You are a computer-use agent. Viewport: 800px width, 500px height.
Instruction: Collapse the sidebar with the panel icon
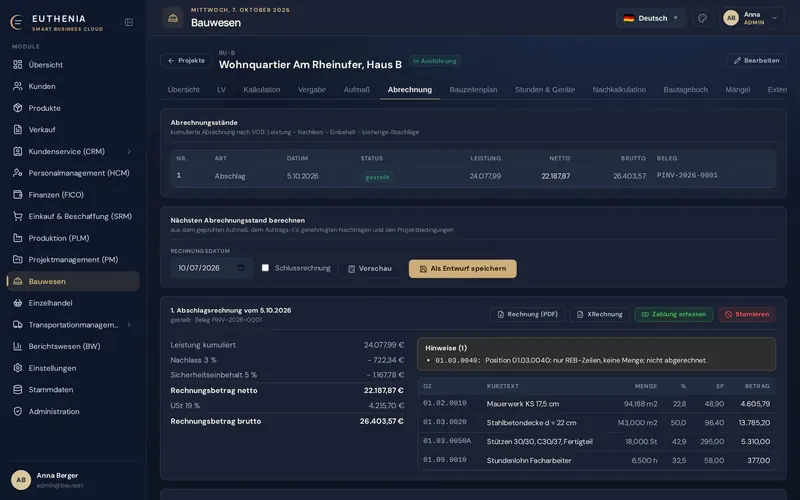click(129, 22)
